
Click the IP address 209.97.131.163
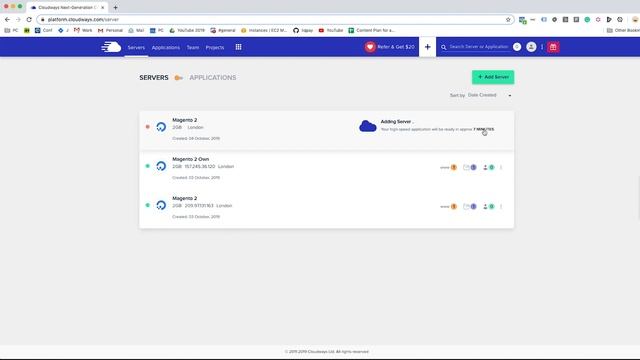coord(199,206)
